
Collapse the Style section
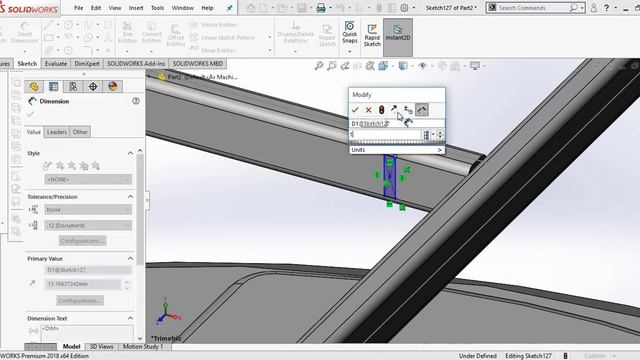tap(130, 153)
